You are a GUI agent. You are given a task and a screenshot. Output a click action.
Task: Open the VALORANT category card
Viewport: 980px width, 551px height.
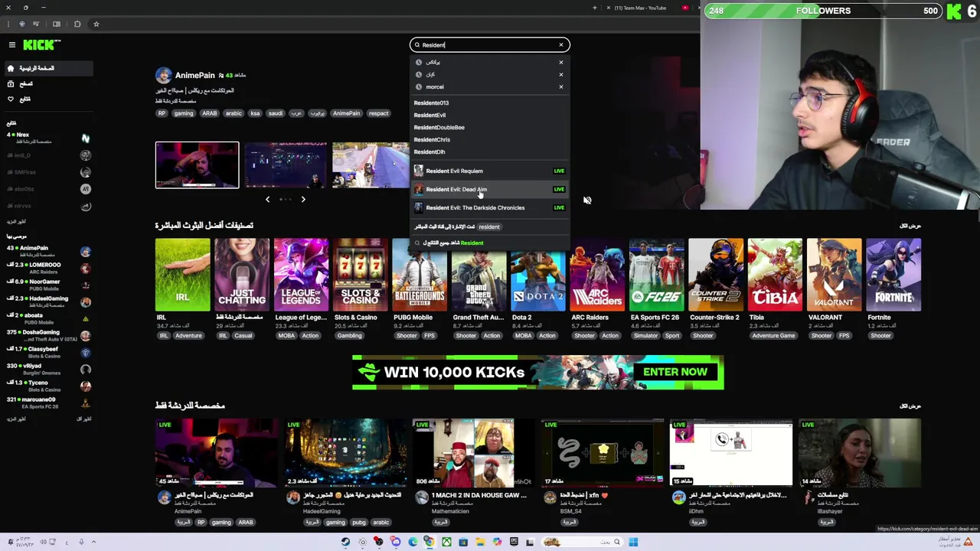835,275
